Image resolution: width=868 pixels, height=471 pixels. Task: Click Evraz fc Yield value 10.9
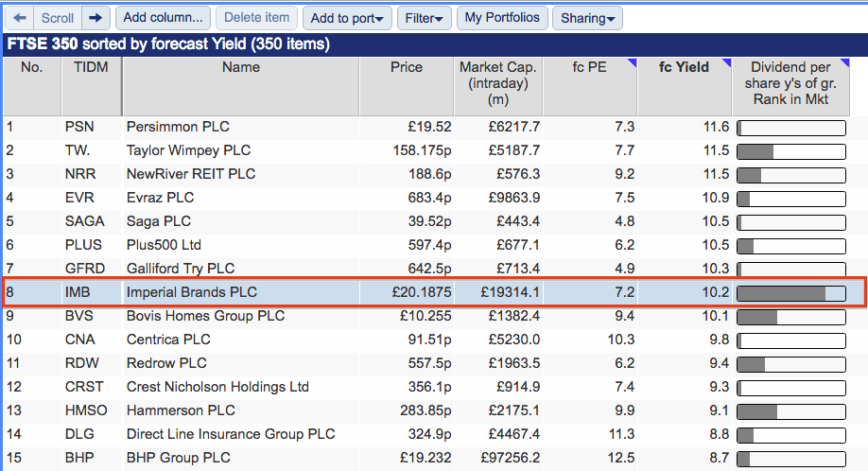[x=716, y=198]
